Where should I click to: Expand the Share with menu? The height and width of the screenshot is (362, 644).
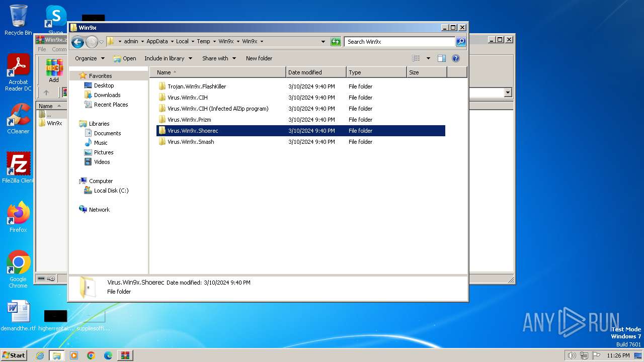[219, 58]
